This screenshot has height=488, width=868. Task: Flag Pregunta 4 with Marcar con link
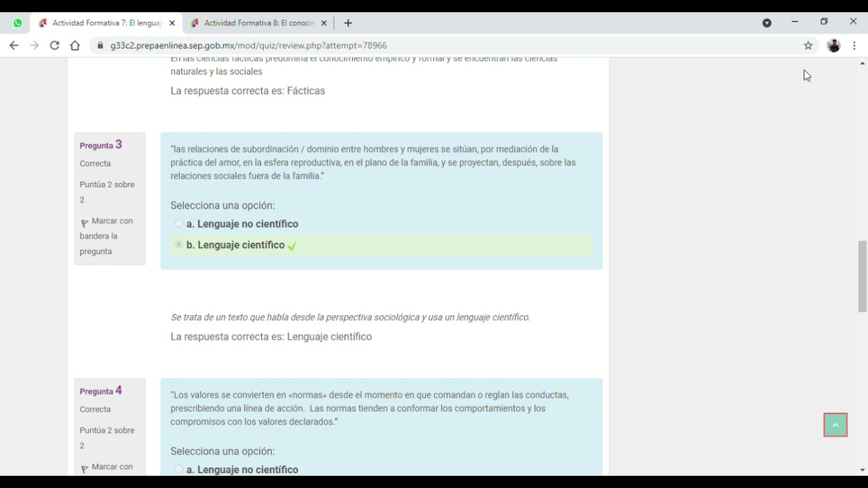coord(106,467)
